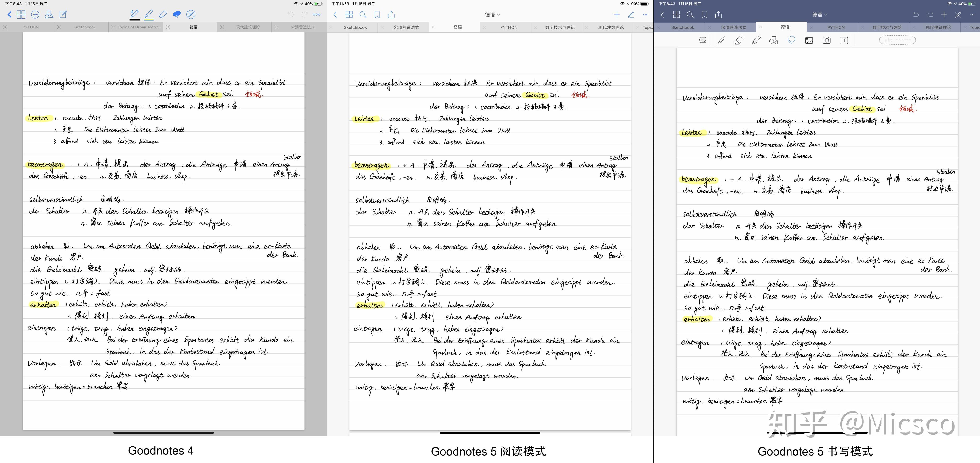Close the PYTHON tab in Goodnotes 4
Viewport: 980px width, 463px height.
5,27
